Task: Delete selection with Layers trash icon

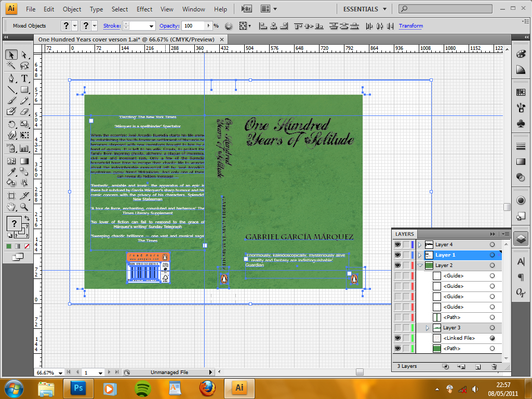Action: pyautogui.click(x=494, y=366)
